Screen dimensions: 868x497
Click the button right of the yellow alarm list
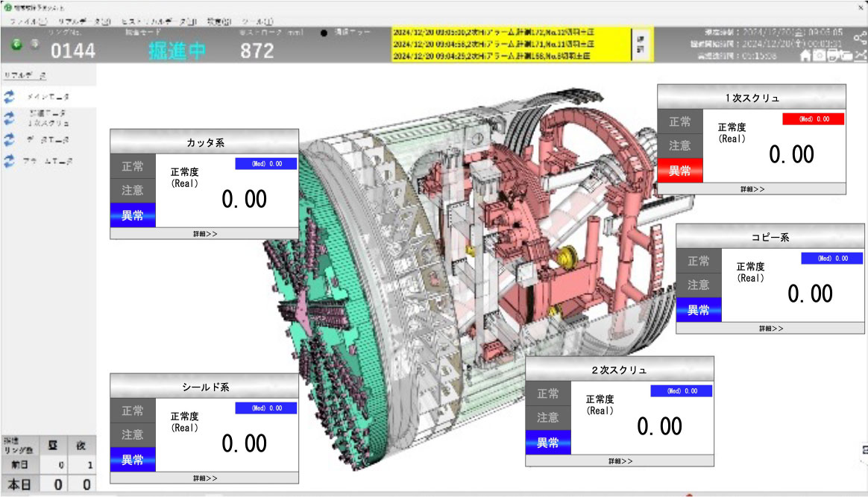click(640, 45)
